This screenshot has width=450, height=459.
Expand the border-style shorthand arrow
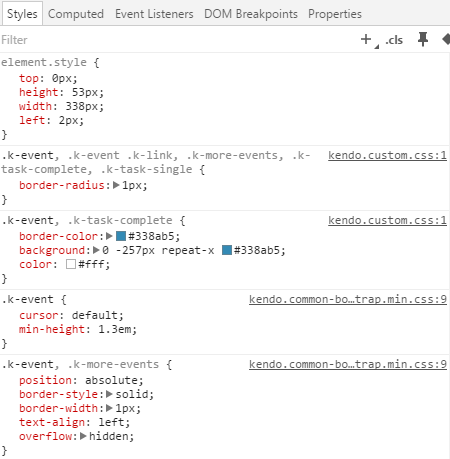pos(109,394)
